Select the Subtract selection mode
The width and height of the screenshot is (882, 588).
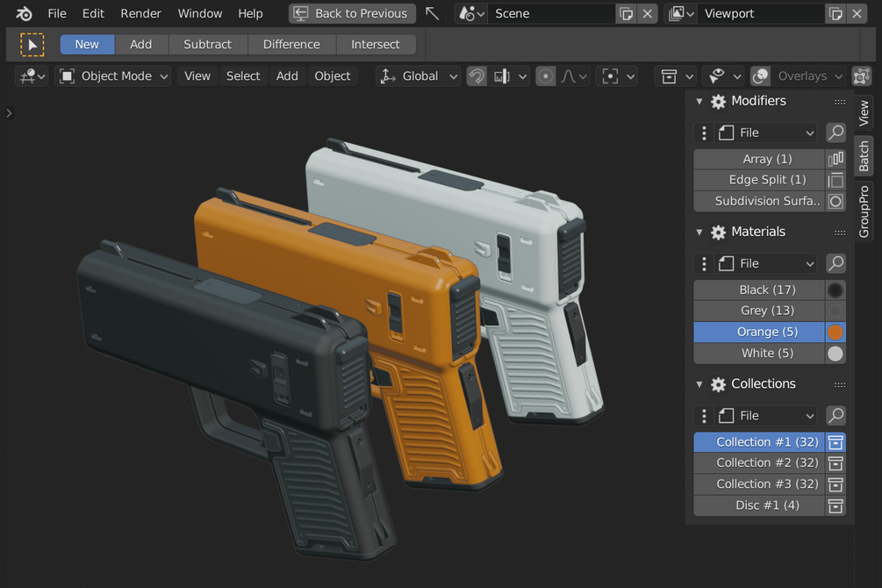coord(208,45)
